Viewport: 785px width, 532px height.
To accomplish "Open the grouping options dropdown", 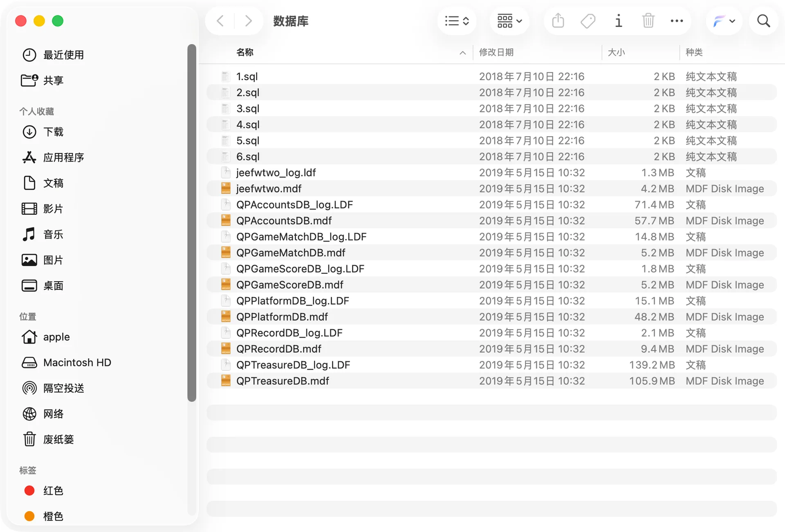I will pyautogui.click(x=509, y=21).
